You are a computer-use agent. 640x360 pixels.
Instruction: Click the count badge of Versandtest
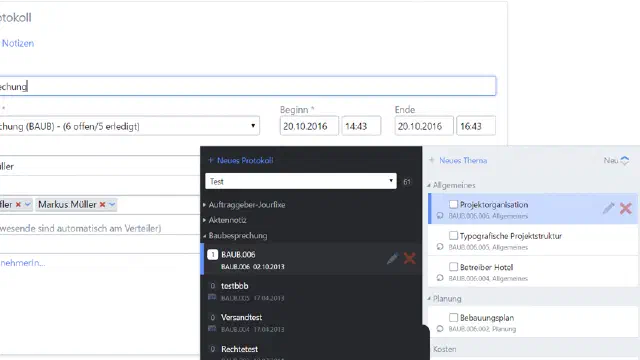click(x=212, y=317)
